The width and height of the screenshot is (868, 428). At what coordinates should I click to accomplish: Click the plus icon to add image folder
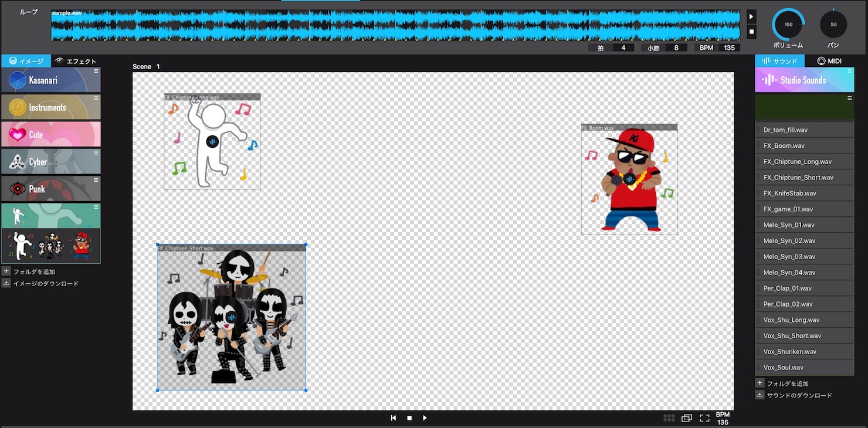pos(6,271)
